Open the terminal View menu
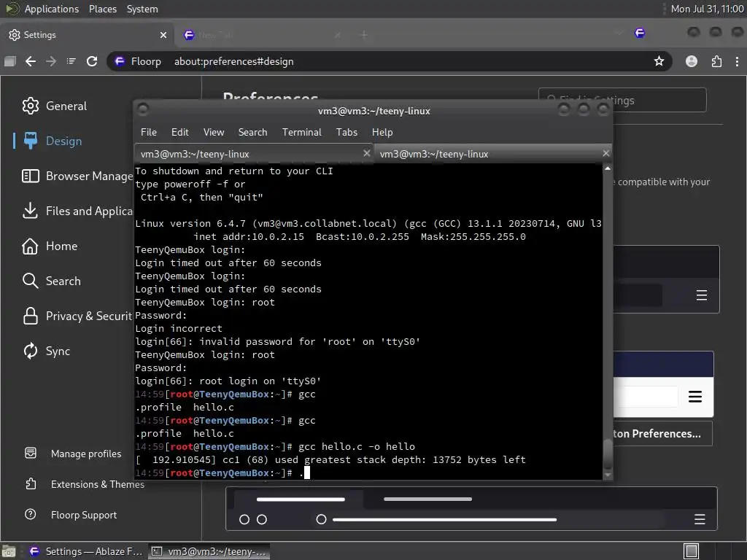 (x=214, y=133)
